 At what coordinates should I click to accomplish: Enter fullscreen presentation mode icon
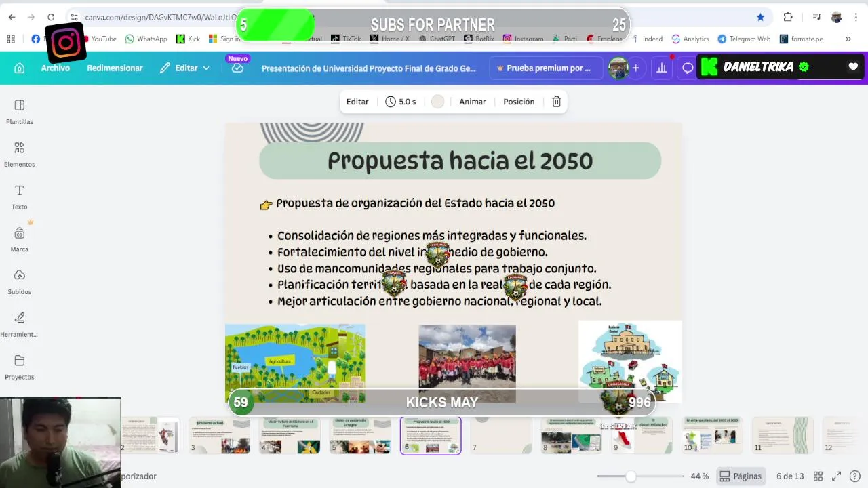pos(837,476)
